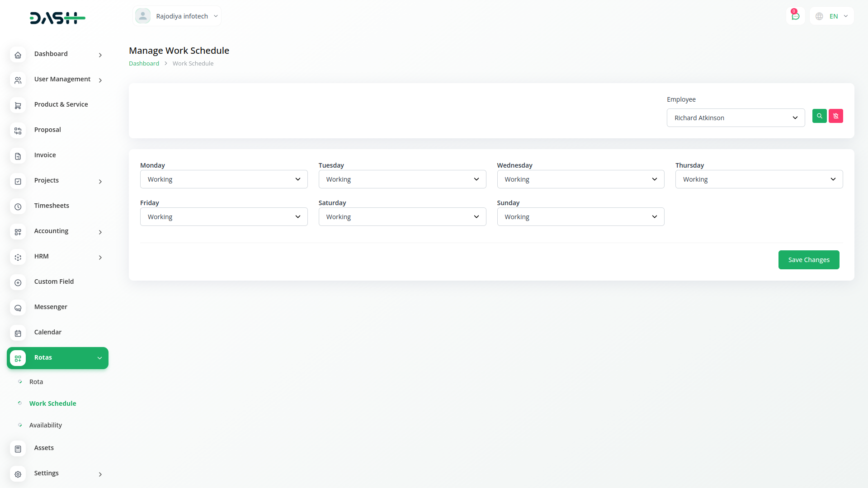
Task: Open the EN language selector
Action: pyautogui.click(x=832, y=16)
